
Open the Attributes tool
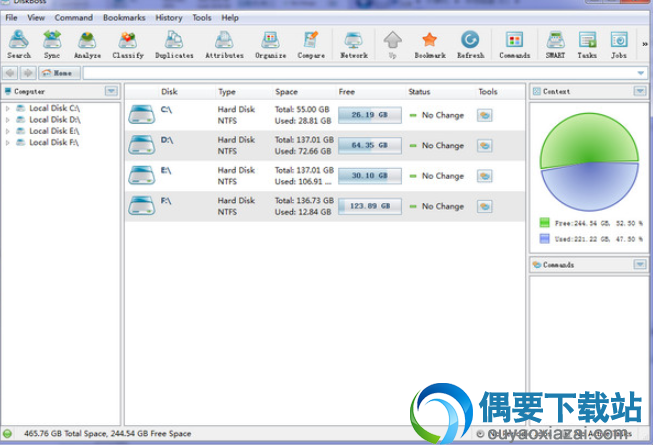click(x=224, y=44)
